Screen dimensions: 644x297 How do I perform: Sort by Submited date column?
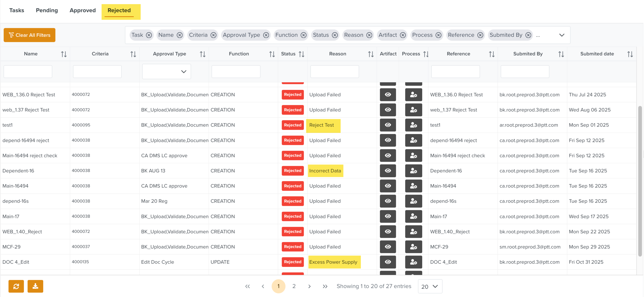(630, 54)
